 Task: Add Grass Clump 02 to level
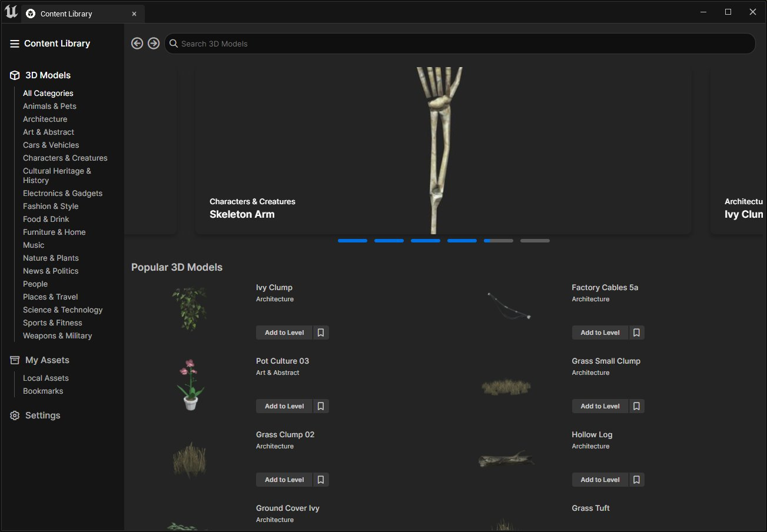[x=284, y=480]
